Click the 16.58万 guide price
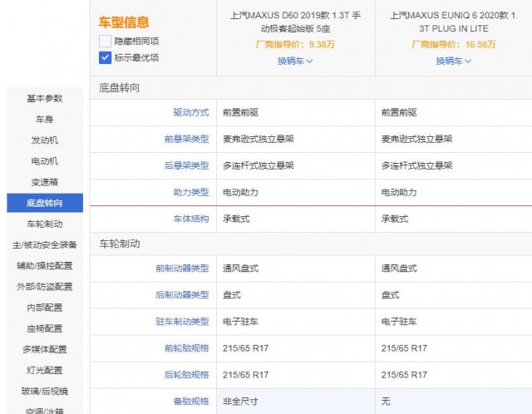 pos(480,44)
